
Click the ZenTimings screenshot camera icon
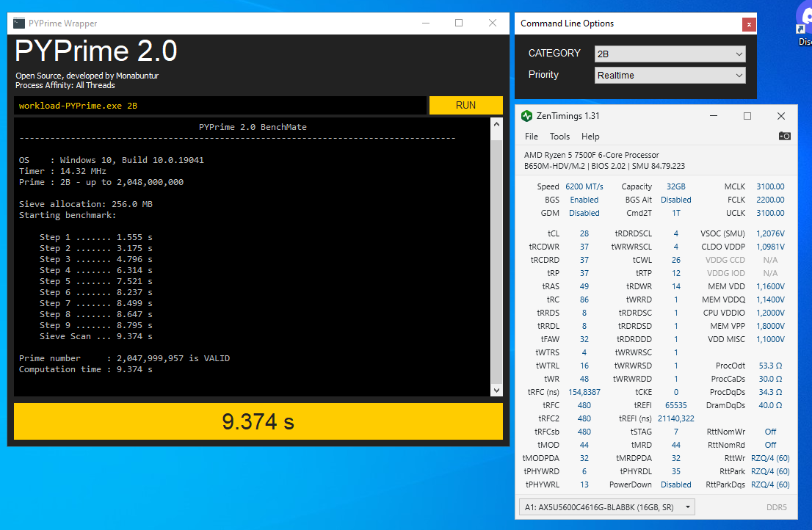(785, 136)
